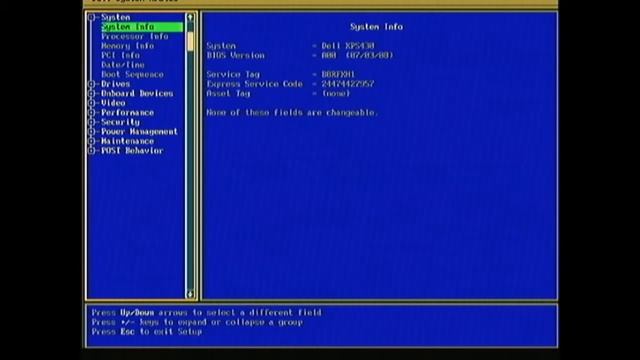Open the Memory Info entry

click(x=128, y=46)
